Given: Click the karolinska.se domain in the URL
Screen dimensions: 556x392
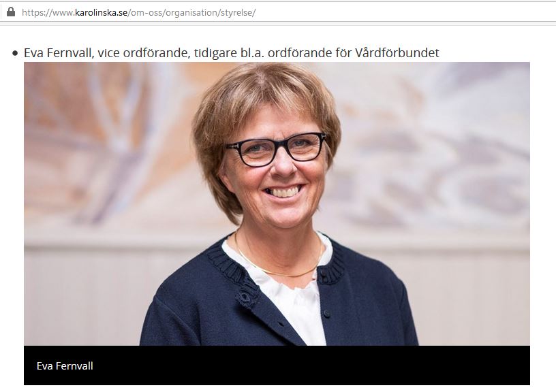Looking at the screenshot, I should pos(101,13).
